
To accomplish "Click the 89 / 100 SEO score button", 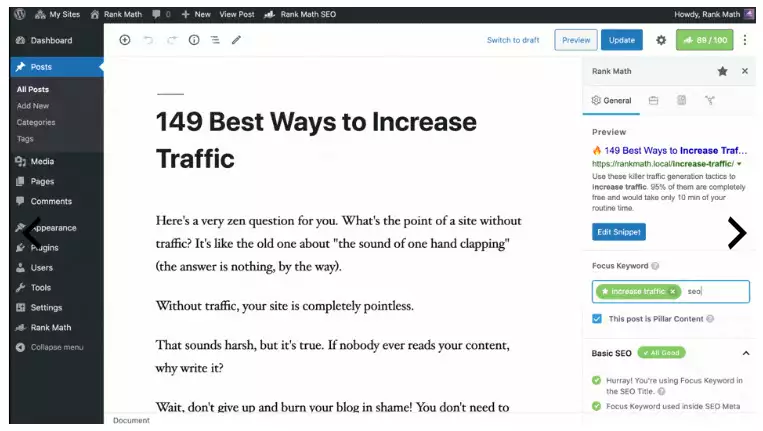I will 705,40.
